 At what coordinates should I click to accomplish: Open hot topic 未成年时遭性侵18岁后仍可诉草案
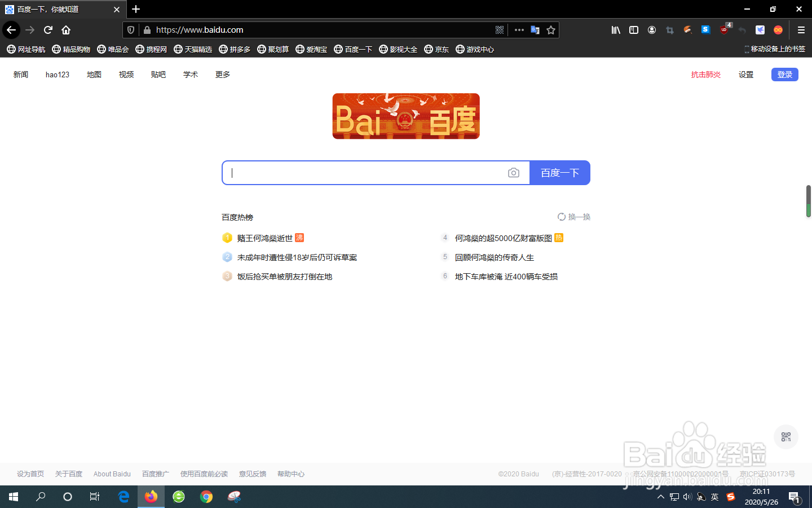297,257
